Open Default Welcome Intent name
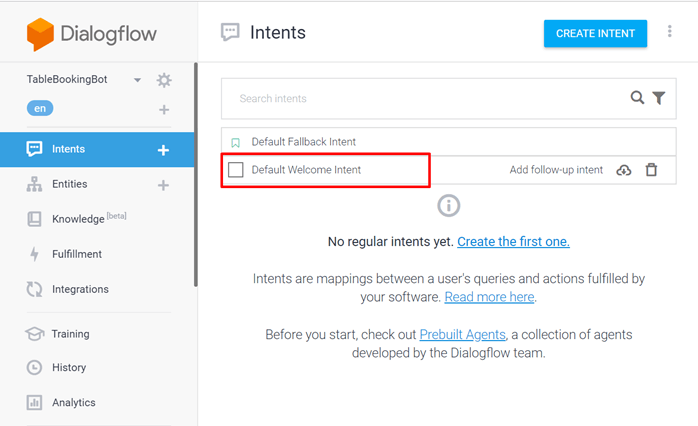Screen dimensions: 698x426 (306, 170)
